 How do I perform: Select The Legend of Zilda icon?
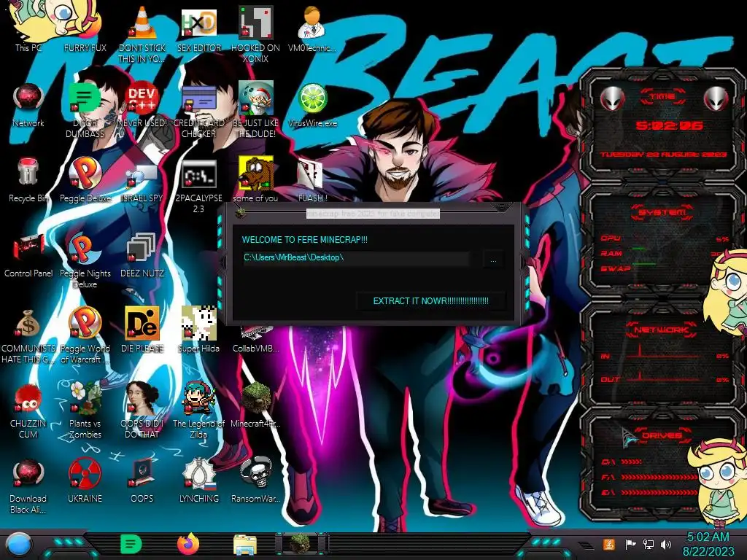(198, 411)
